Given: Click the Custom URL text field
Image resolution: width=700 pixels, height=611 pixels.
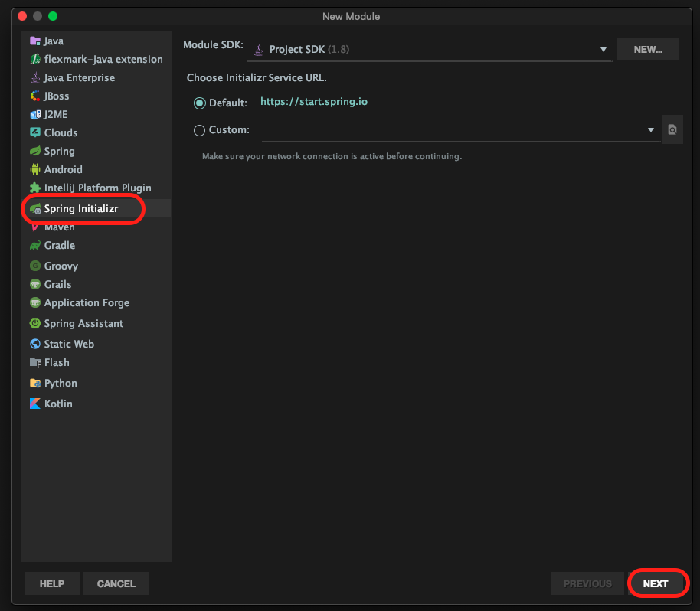Looking at the screenshot, I should [452, 130].
